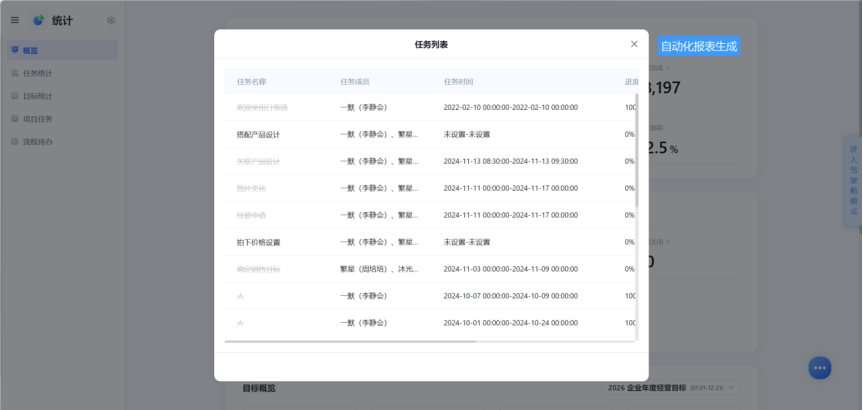Viewport: 863px width, 410px height.
Task: Click the 任务名称 column header
Action: click(252, 81)
